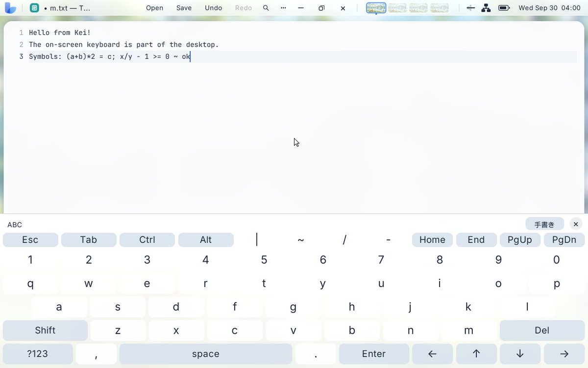Tap the letter p key
588x368 pixels.
(x=557, y=284)
